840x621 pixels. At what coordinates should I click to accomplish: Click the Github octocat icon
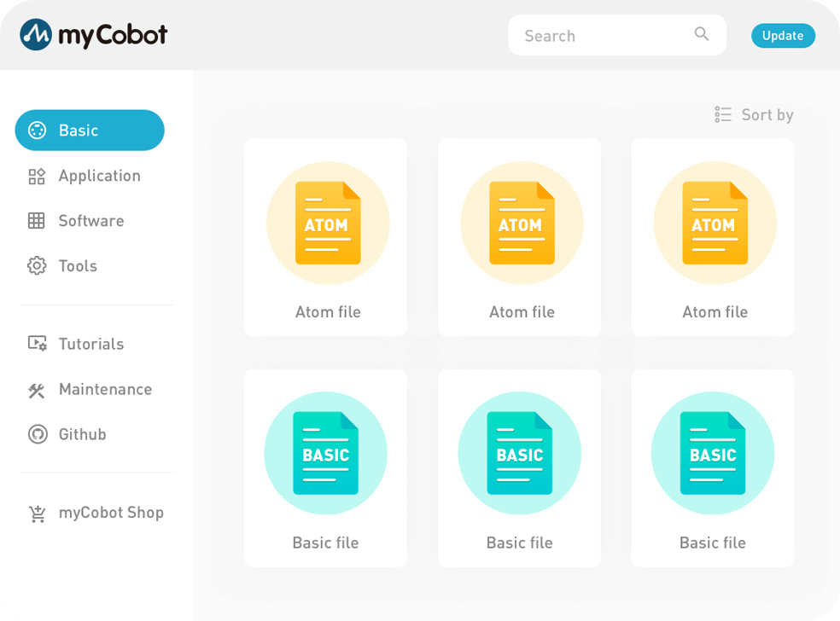point(37,435)
